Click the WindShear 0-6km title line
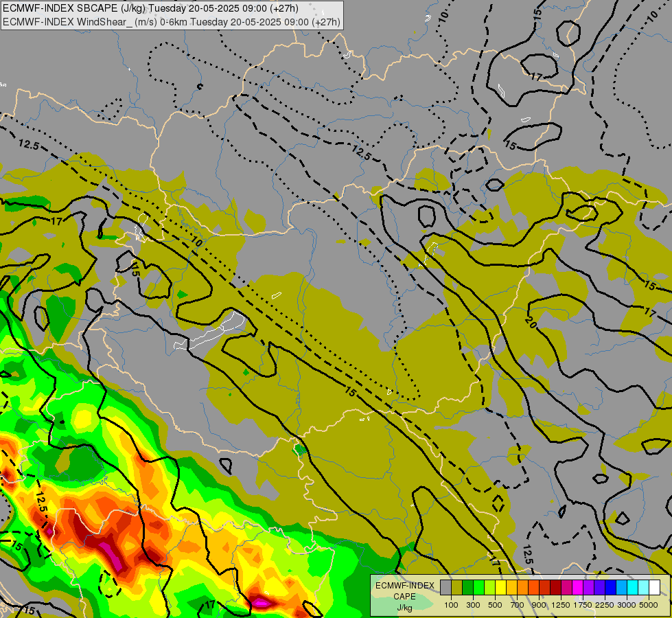This screenshot has width=672, height=618. (172, 22)
